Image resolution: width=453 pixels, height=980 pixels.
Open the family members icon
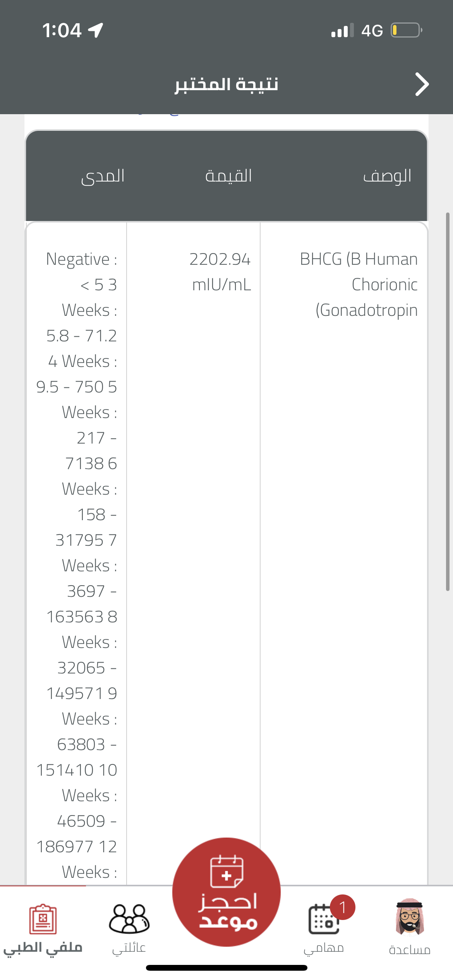point(129,919)
